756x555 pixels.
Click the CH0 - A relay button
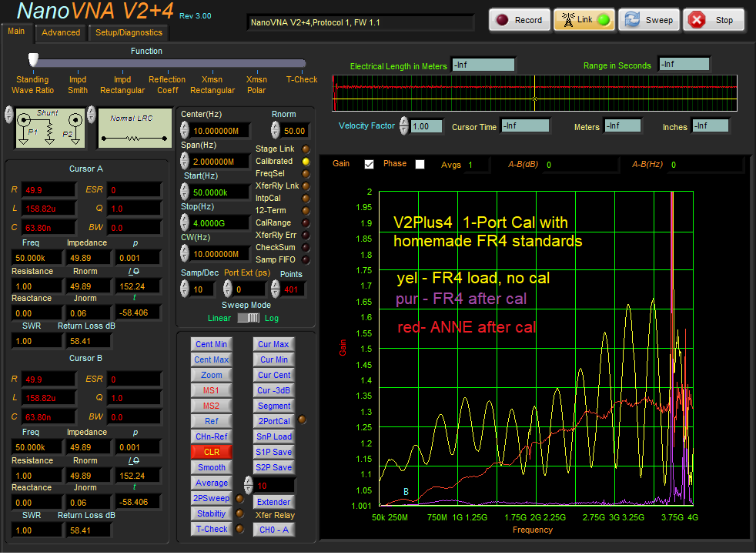tap(274, 530)
